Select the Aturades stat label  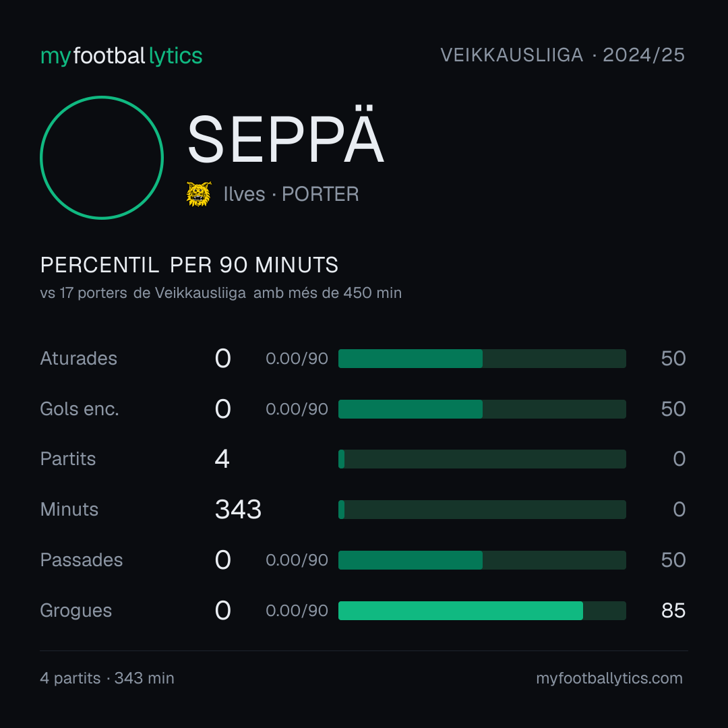point(78,359)
